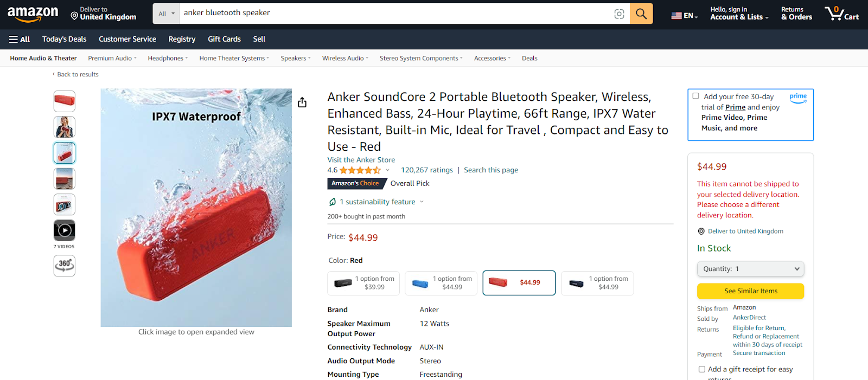Click the share icon beside product image
The width and height of the screenshot is (868, 380).
click(x=302, y=102)
